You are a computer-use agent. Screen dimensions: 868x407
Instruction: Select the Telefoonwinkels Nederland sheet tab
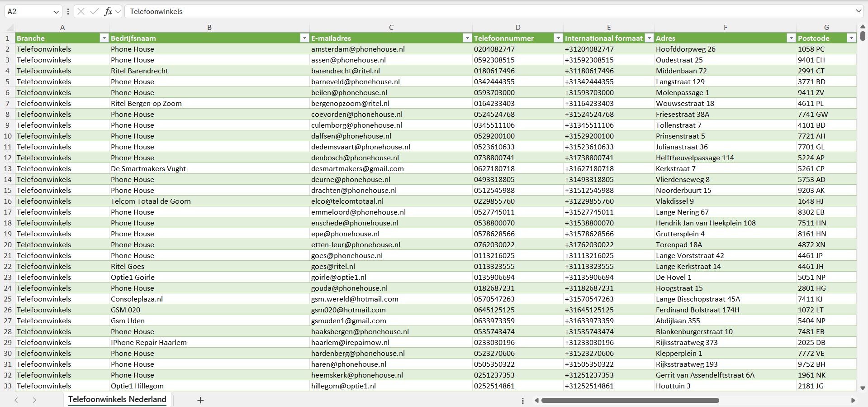tap(117, 399)
